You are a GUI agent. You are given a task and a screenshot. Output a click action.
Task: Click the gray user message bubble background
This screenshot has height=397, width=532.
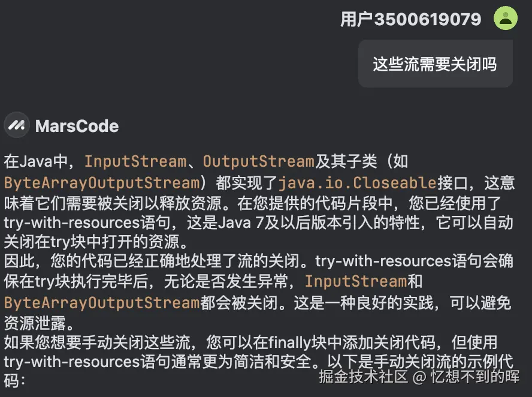436,64
